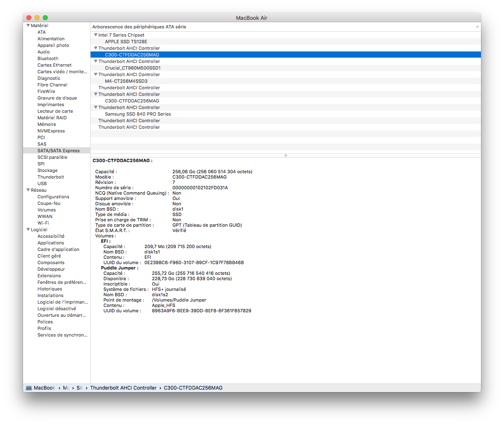Select Diagnostic in sidebar
This screenshot has width=504, height=425.
coord(49,78)
